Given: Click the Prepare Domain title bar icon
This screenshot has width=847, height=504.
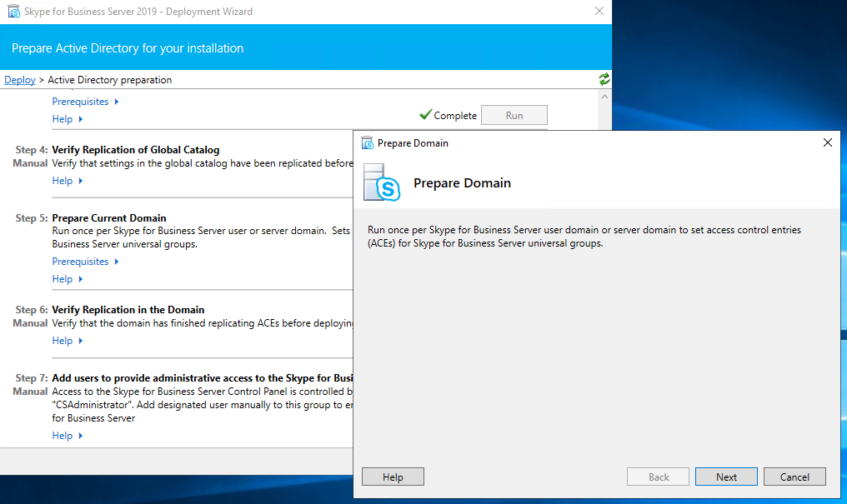Looking at the screenshot, I should [x=367, y=142].
